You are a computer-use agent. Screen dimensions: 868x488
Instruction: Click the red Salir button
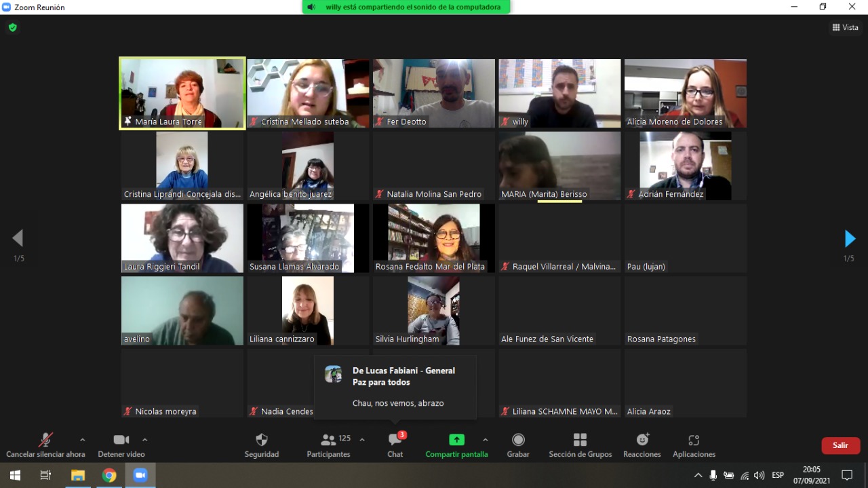pyautogui.click(x=840, y=445)
